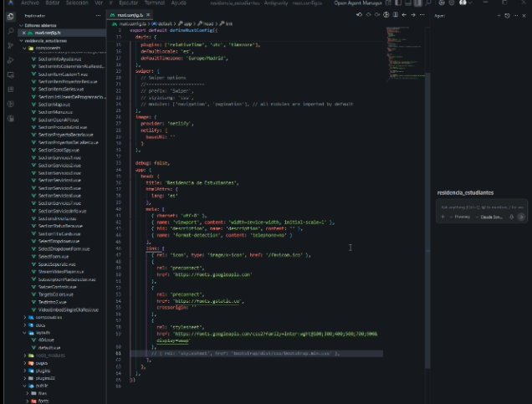Open the Run and Debug view

(x=10, y=60)
